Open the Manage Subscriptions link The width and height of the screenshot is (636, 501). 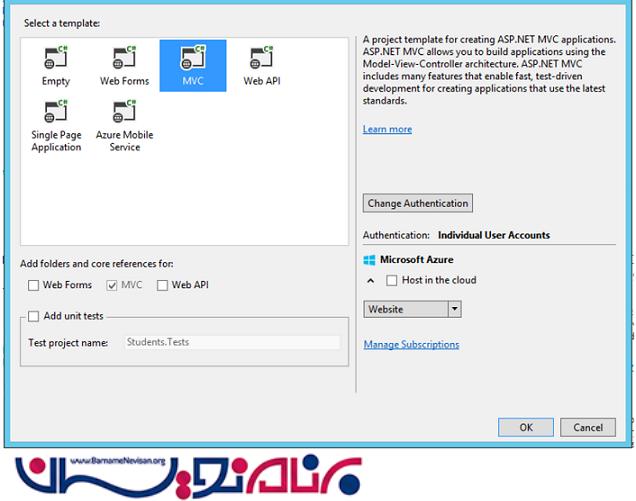(x=411, y=344)
